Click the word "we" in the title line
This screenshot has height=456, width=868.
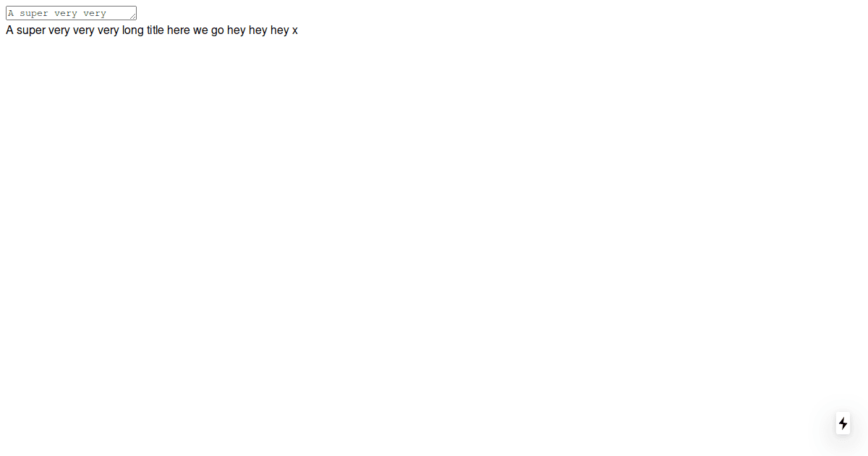point(200,30)
